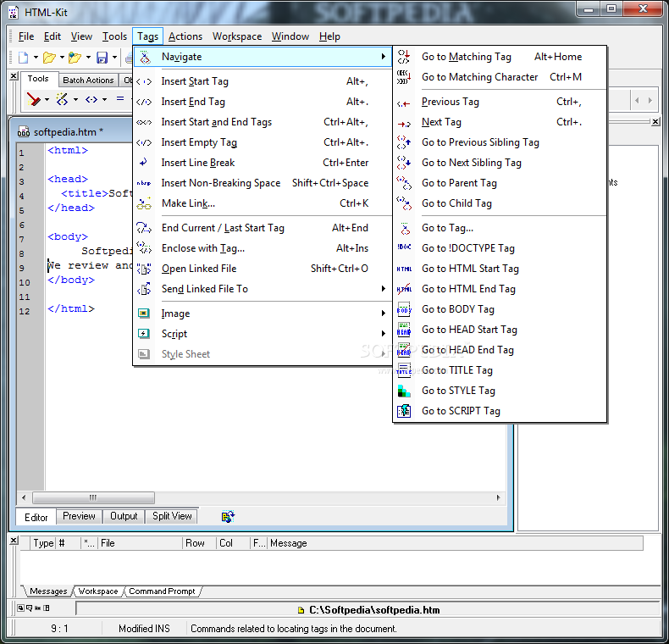This screenshot has height=644, width=669.
Task: Open the Workspace menu
Action: (237, 36)
